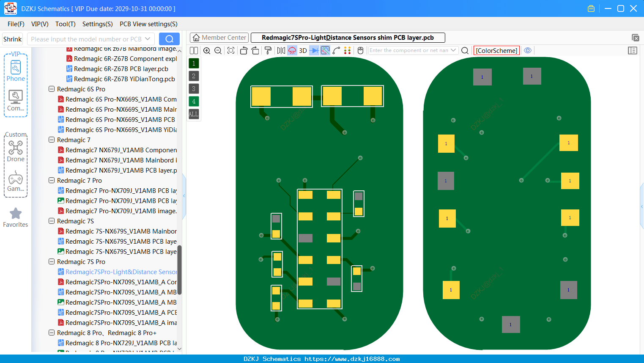Go to Member Center

(219, 38)
